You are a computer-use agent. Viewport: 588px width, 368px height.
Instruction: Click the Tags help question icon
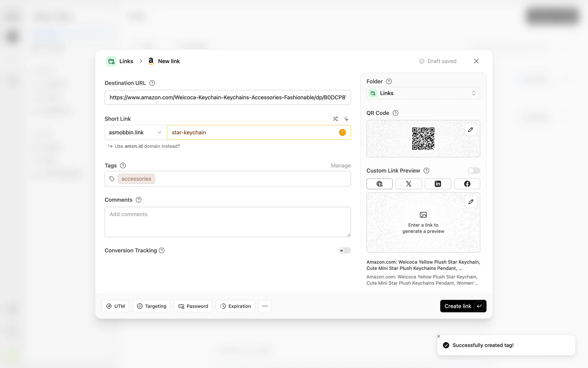pos(123,166)
